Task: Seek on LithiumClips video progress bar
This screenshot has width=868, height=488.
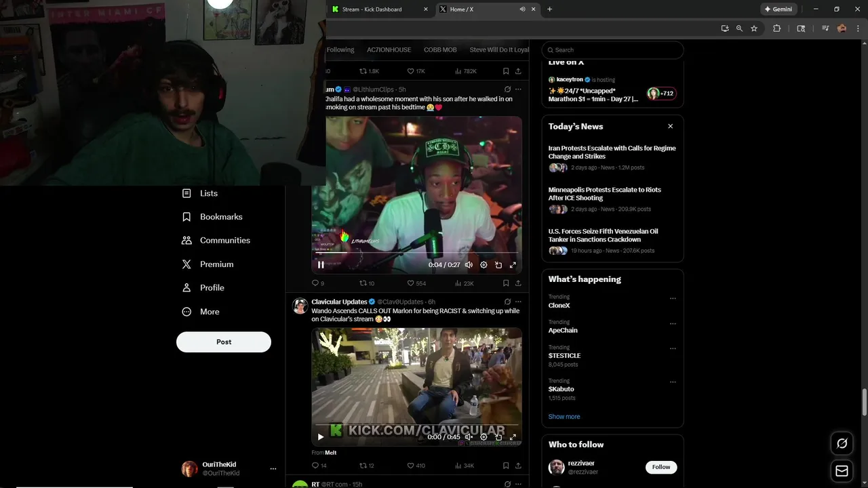Action: [417, 254]
